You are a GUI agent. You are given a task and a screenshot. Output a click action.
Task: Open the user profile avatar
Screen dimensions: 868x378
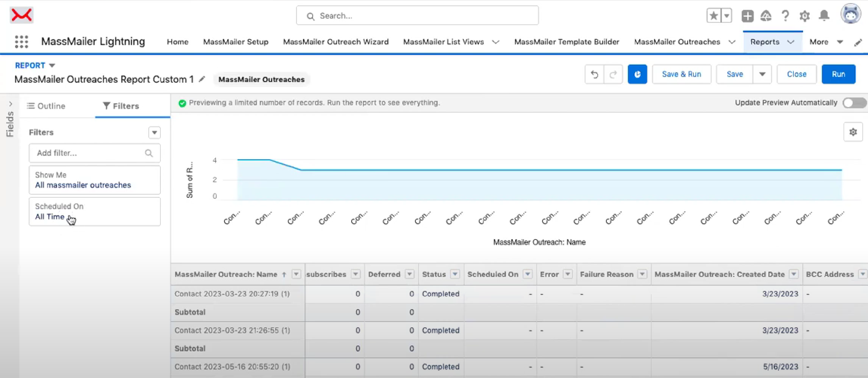tap(851, 14)
